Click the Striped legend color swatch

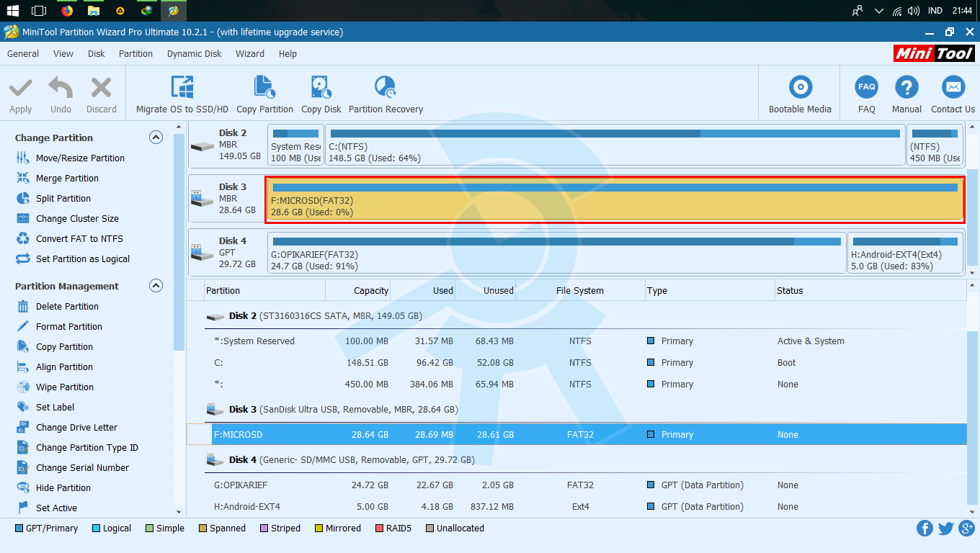point(265,528)
